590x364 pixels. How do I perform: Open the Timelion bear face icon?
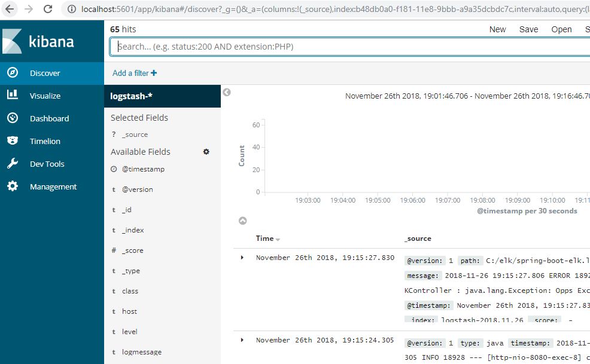13,140
